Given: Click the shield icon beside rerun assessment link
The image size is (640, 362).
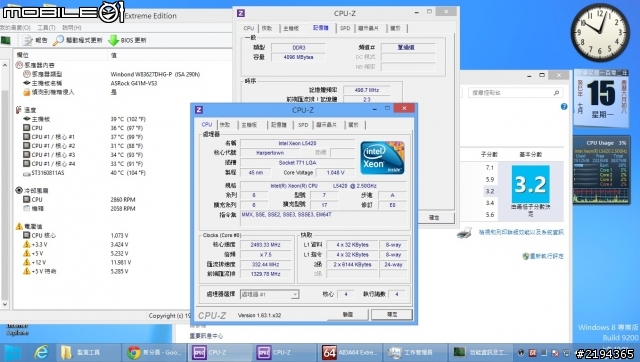Looking at the screenshot, I should pos(526,256).
